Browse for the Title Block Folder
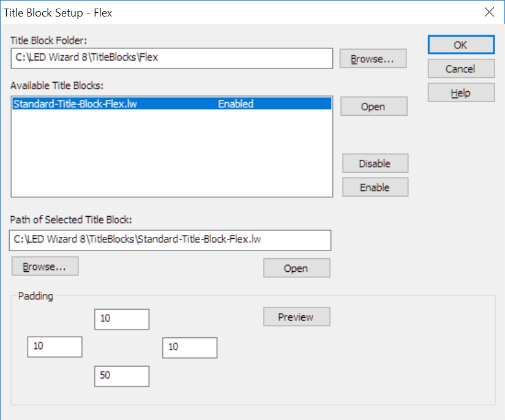Image resolution: width=505 pixels, height=420 pixels. pos(373,59)
